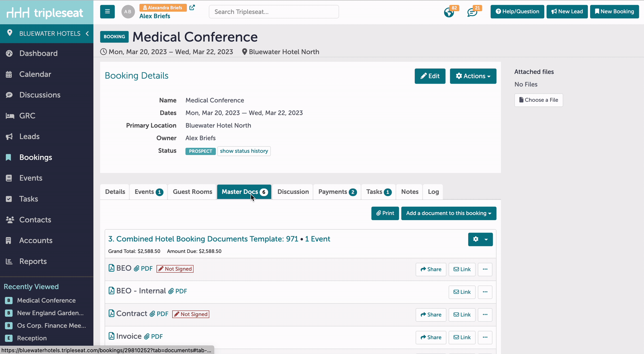Open more options for Contract row
Viewport: 644px width, 354px height.
485,315
